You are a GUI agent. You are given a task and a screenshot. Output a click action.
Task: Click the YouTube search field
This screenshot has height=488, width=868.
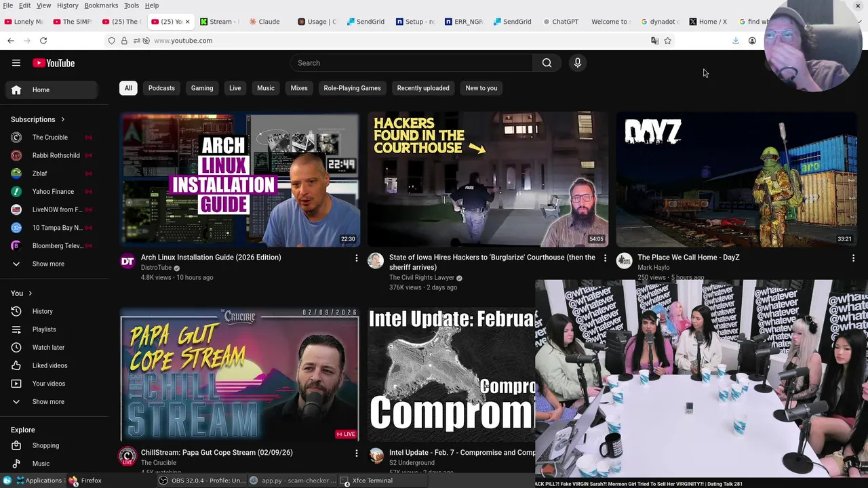click(x=412, y=63)
